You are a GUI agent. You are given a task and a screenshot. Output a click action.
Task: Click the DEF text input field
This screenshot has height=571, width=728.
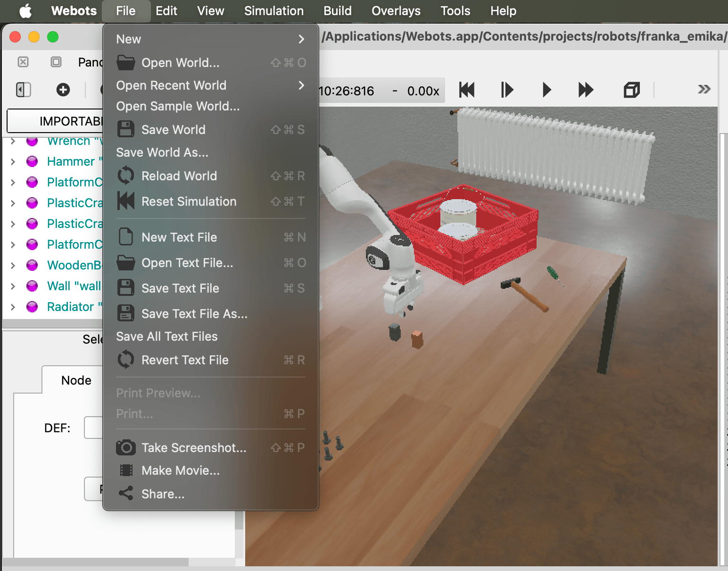[x=94, y=428]
